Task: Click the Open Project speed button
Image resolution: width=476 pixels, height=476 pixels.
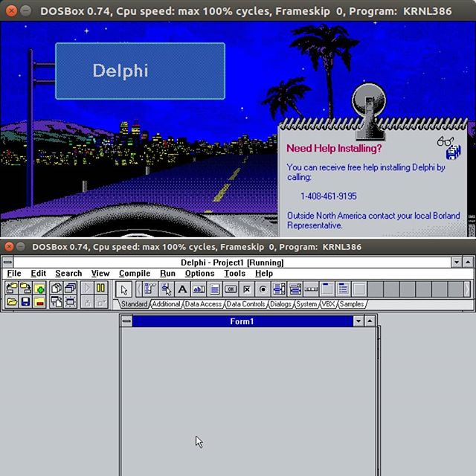Action: tap(12, 288)
